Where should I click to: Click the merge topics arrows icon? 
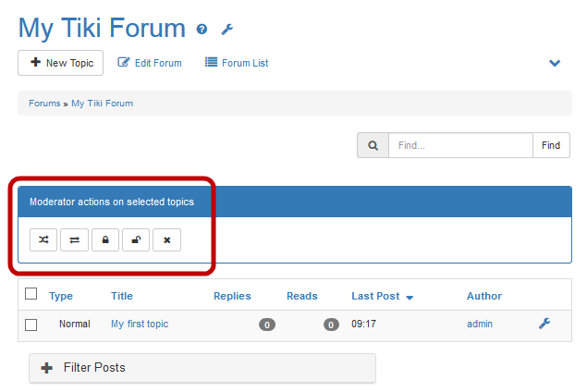[74, 240]
